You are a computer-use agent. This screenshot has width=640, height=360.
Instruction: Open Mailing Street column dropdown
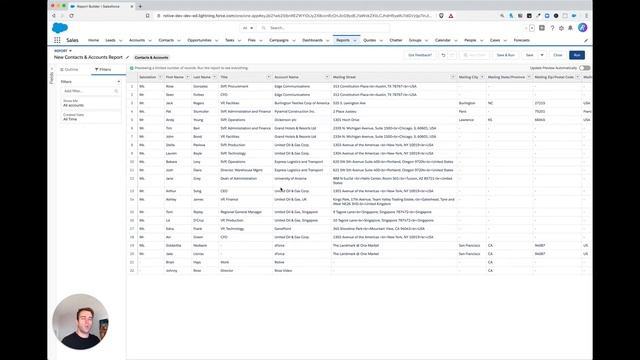click(x=453, y=77)
